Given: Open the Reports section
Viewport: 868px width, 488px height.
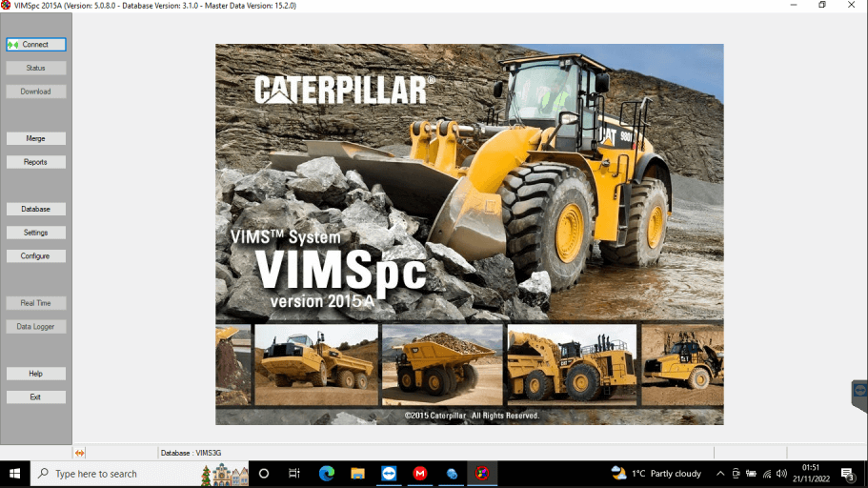Looking at the screenshot, I should [x=36, y=162].
